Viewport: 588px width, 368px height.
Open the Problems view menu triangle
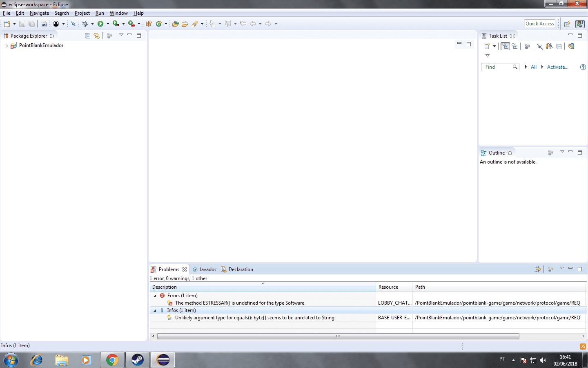click(x=562, y=268)
